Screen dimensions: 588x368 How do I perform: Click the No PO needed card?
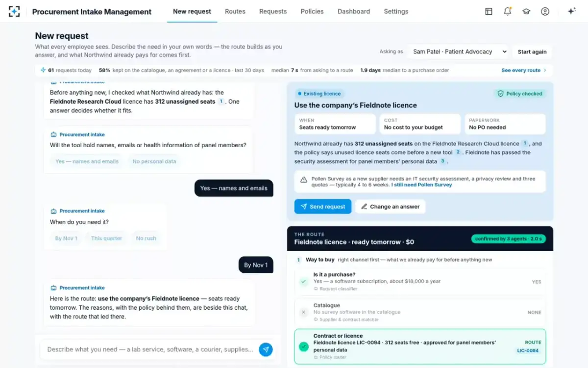tap(505, 124)
